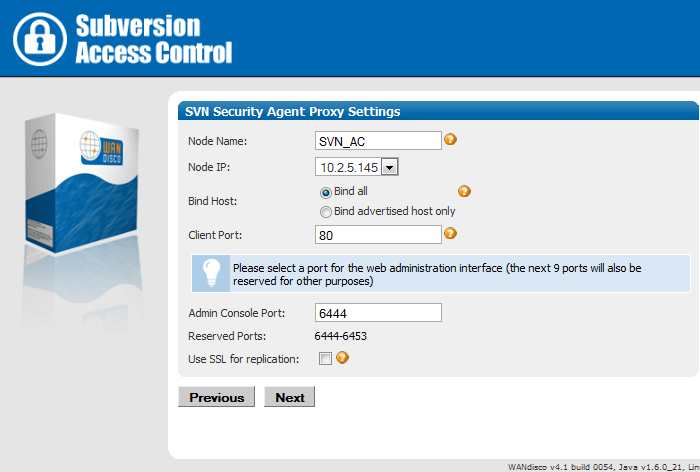Click the Client Port input field
Viewport: 700px width, 472px height.
point(378,234)
